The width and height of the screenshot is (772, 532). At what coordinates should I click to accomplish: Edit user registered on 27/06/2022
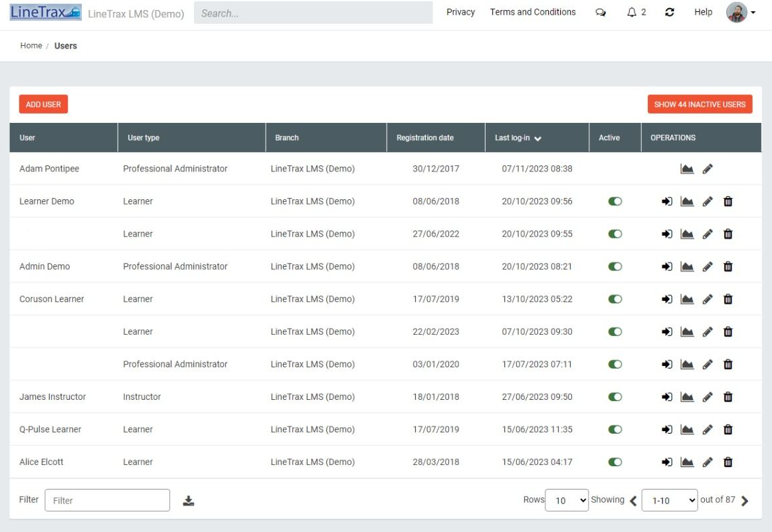point(708,234)
